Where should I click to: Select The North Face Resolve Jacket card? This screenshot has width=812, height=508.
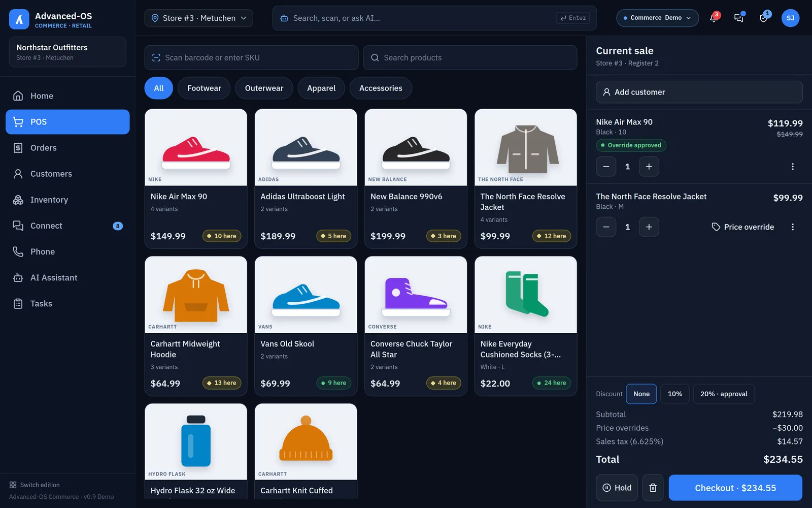pos(526,178)
